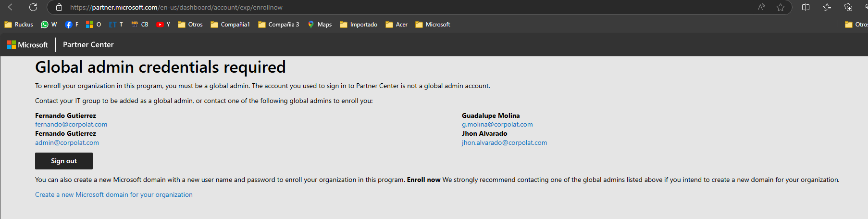Image resolution: width=868 pixels, height=219 pixels.
Task: Click the Jhon Alvarado name
Action: (x=484, y=134)
